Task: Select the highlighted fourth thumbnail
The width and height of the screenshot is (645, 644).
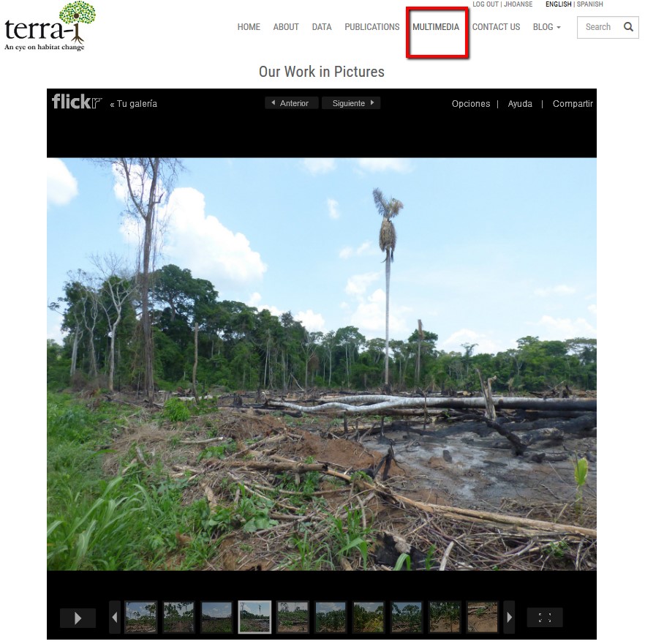Action: 254,617
